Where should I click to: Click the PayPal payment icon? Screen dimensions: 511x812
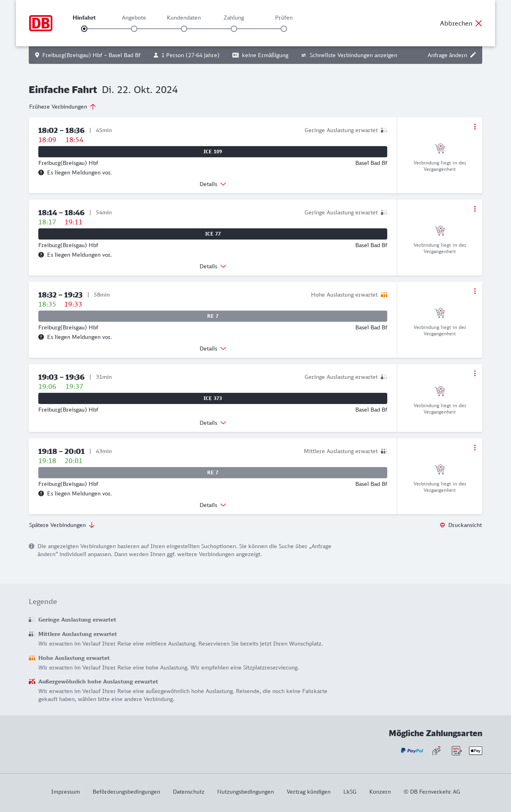click(412, 751)
